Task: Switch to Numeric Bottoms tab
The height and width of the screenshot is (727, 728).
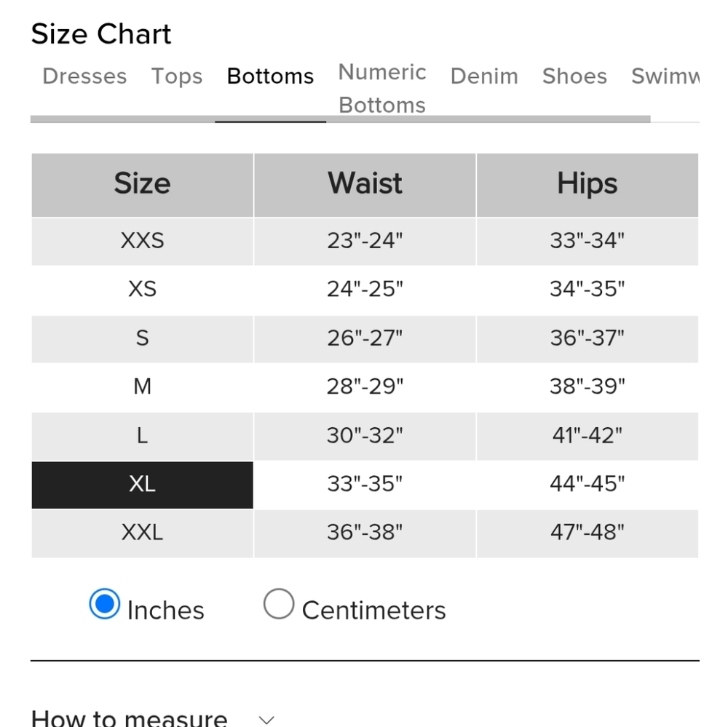Action: pos(382,88)
